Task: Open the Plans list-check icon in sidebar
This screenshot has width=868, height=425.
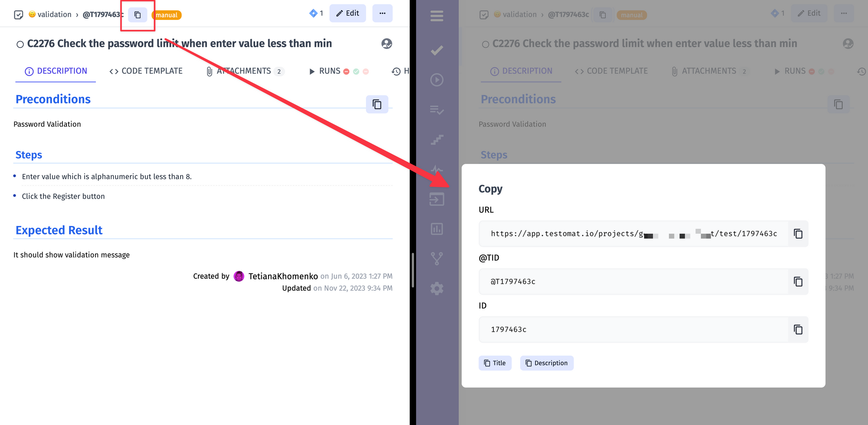Action: [437, 110]
